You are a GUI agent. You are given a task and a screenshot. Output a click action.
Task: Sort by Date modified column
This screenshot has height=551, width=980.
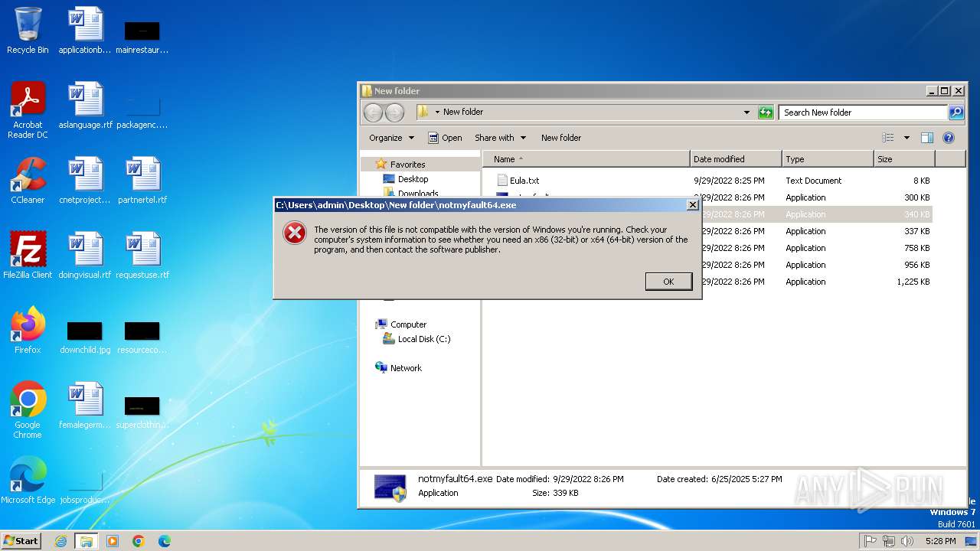coord(736,159)
